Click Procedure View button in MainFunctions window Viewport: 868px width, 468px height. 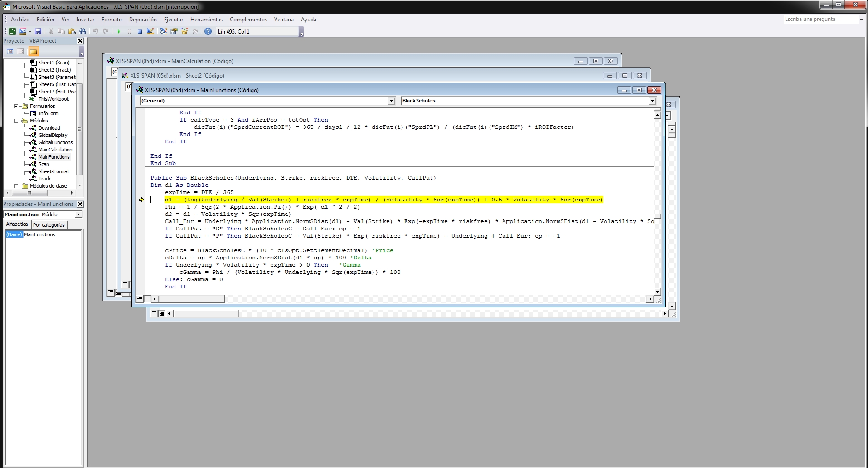point(140,299)
